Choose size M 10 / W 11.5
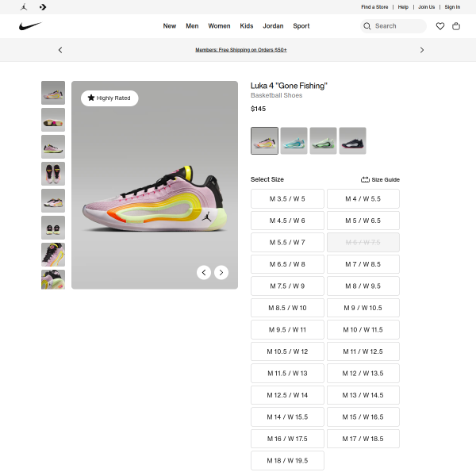The width and height of the screenshot is (476, 476). [363, 330]
